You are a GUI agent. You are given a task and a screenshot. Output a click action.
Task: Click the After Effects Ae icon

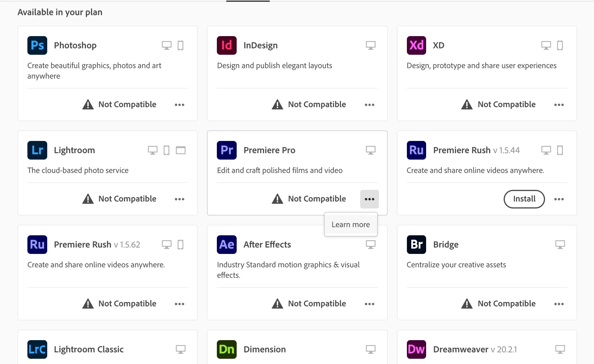227,245
